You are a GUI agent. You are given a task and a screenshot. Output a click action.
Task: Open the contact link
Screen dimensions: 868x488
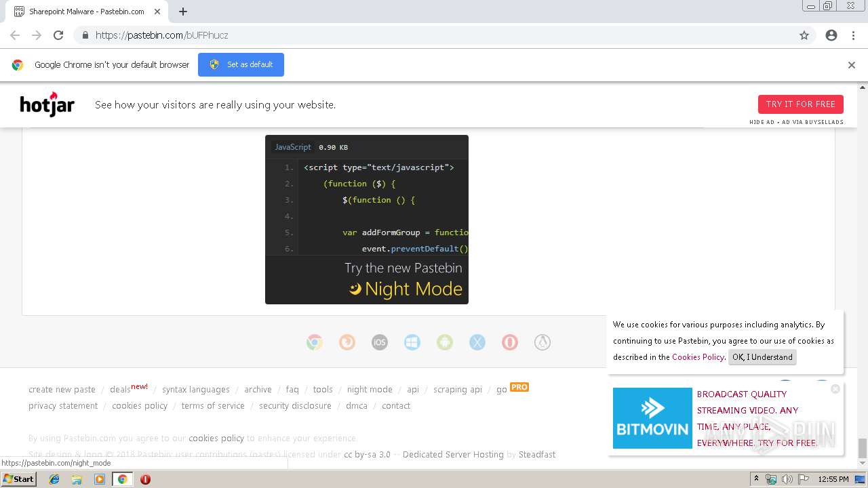(396, 406)
